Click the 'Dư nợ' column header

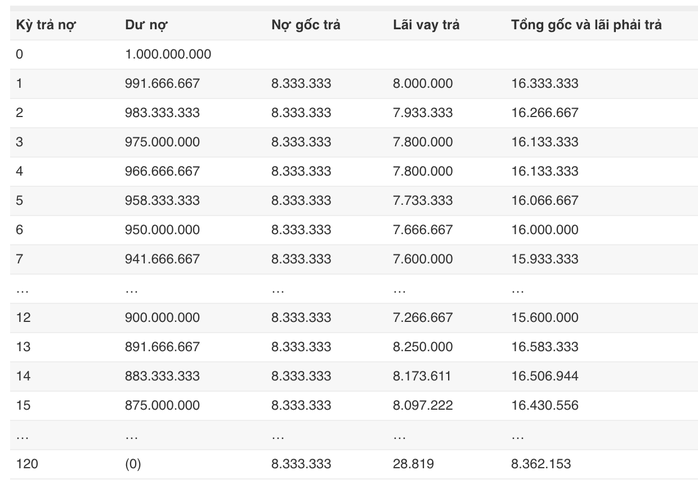[146, 25]
